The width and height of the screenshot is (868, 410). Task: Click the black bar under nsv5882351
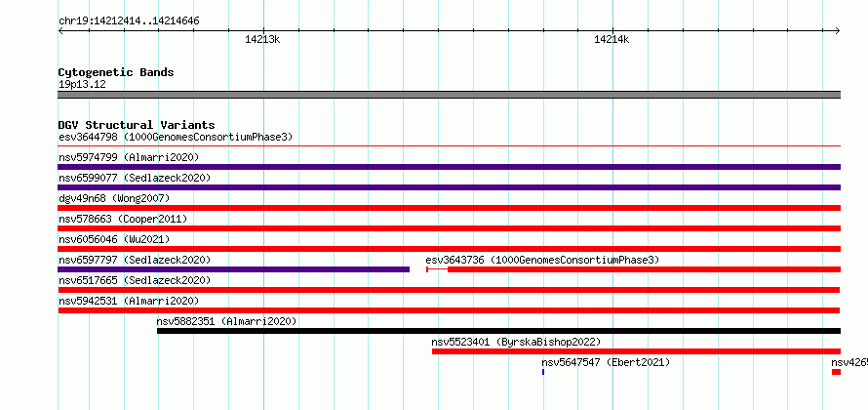click(498, 331)
